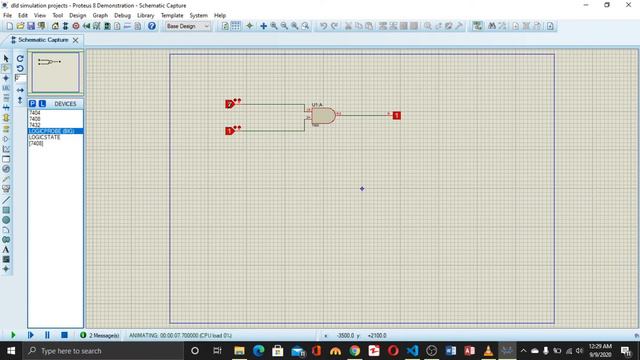Screen dimensions: 640x360
Task: Click the AND gate U1:A component
Action: (323, 116)
